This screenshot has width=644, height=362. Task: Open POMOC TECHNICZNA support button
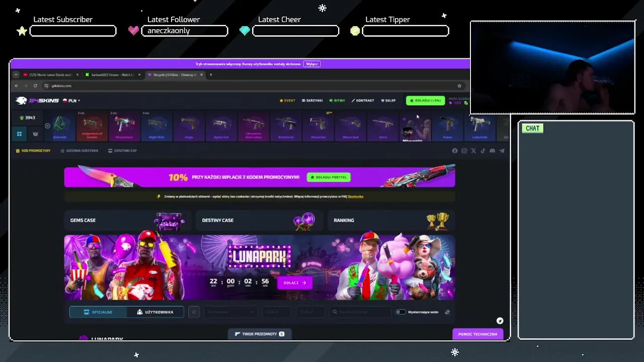(477, 334)
